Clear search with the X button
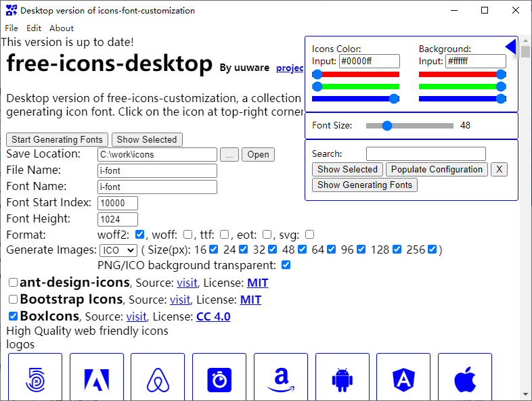The image size is (532, 401). 499,169
